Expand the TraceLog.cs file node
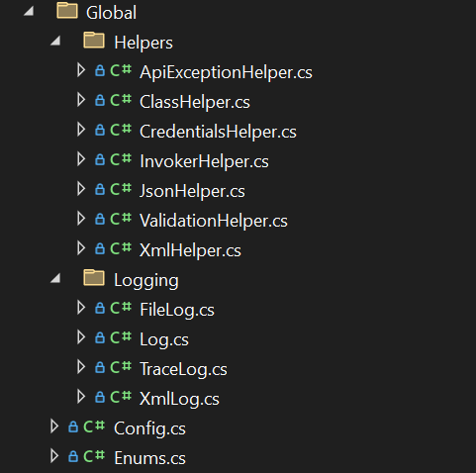476x473 pixels. (x=81, y=367)
